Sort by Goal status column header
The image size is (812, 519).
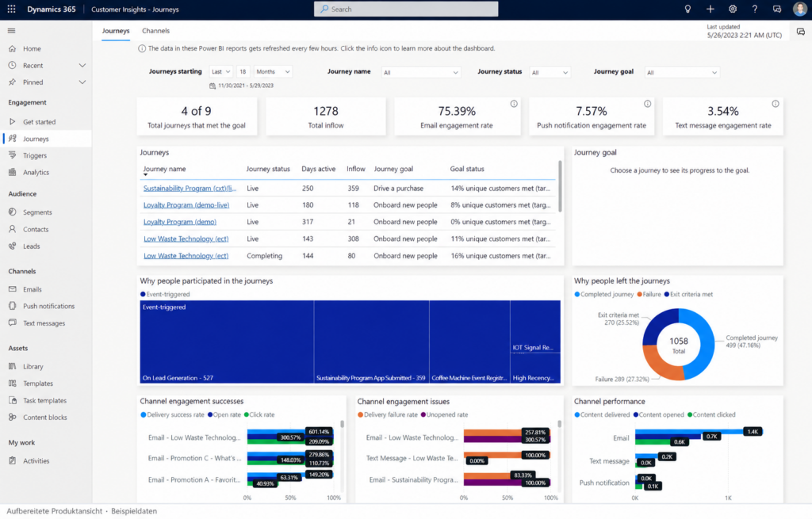click(467, 169)
